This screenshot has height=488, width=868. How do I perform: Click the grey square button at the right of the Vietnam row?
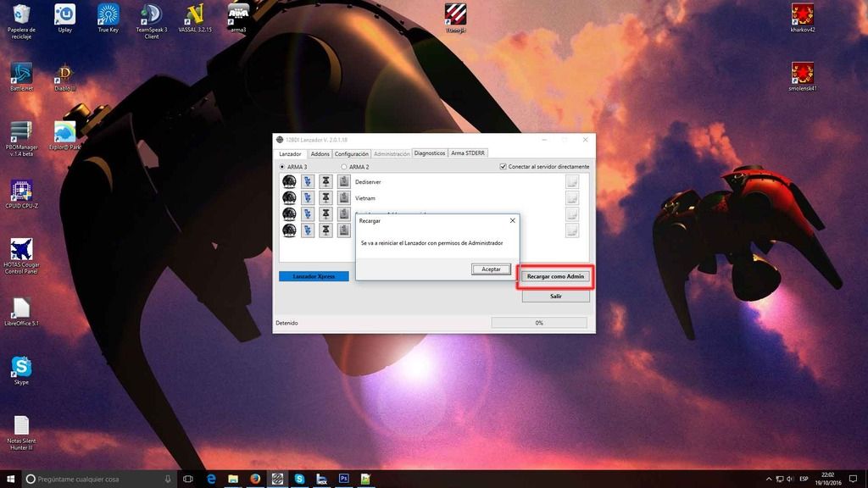572,197
